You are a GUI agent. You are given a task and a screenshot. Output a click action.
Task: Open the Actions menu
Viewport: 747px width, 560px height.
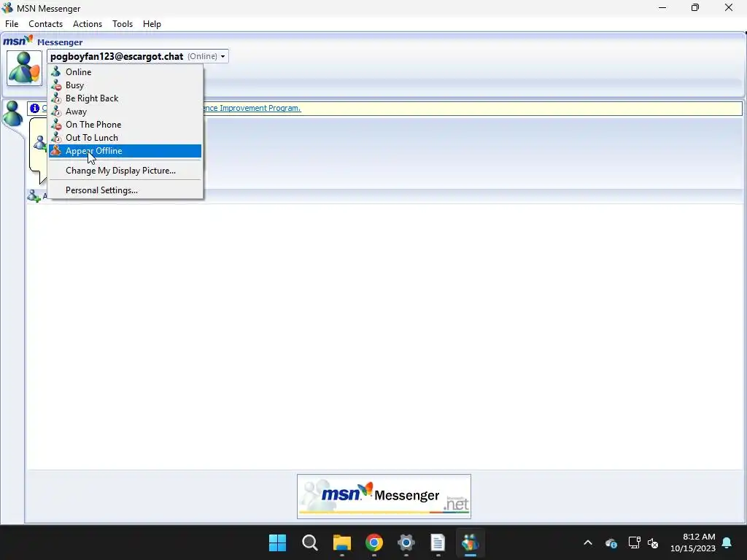[x=88, y=24]
